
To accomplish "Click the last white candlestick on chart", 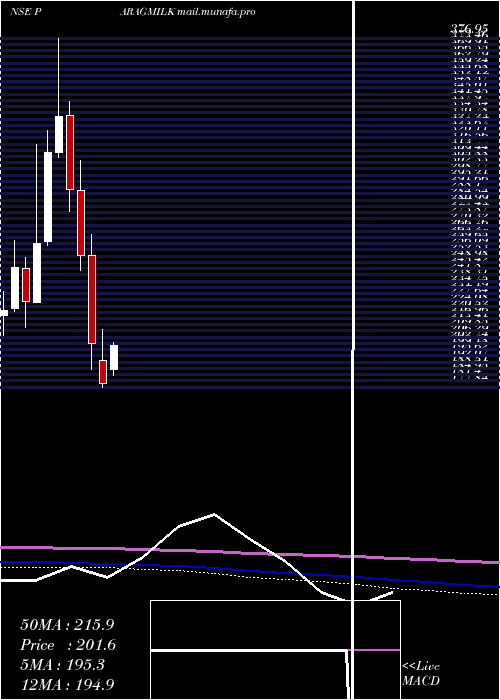I will 114,357.
